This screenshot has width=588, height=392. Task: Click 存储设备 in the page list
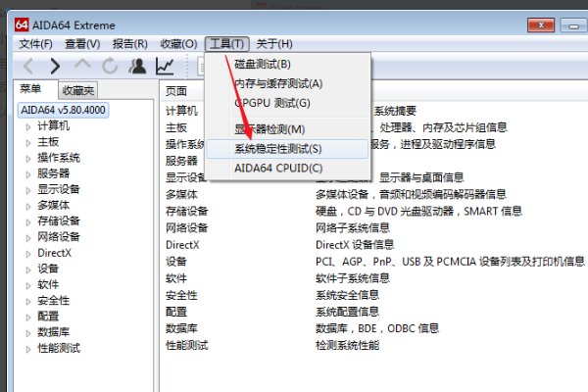187,212
